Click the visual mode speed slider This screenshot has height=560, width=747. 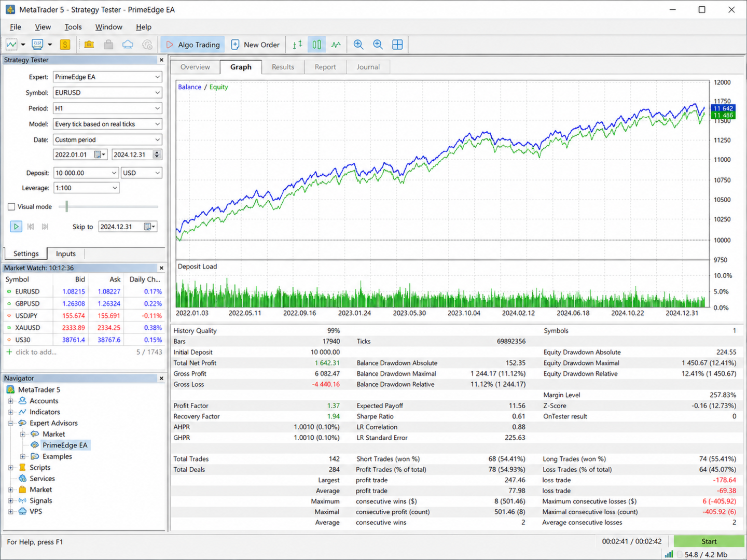(x=66, y=206)
